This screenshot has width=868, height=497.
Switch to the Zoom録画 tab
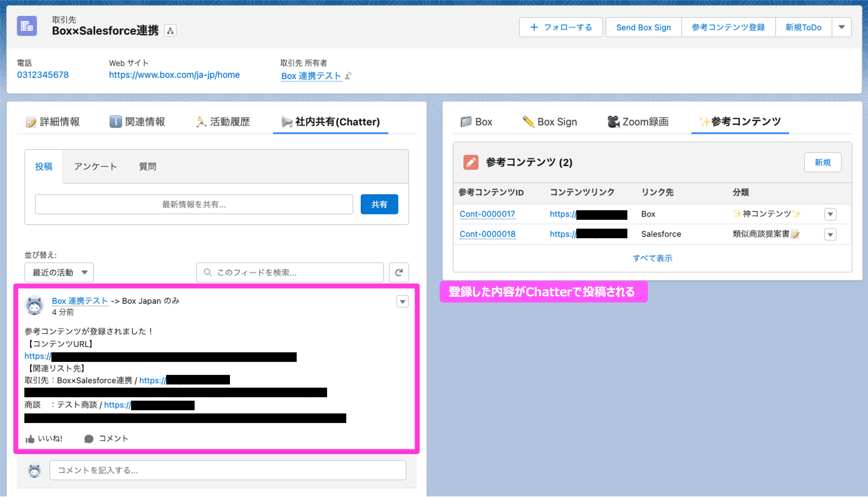(638, 122)
